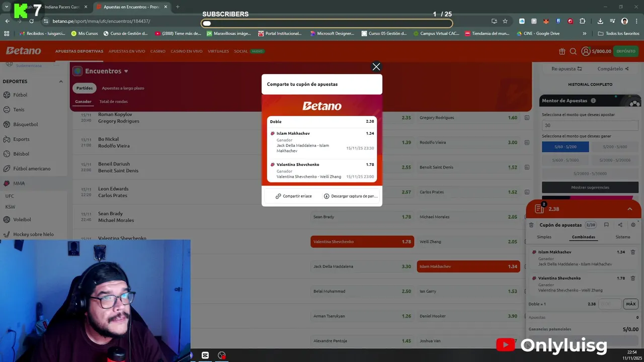Click the Compártelo share button
Screen dimensions: 644x362
pos(613,69)
